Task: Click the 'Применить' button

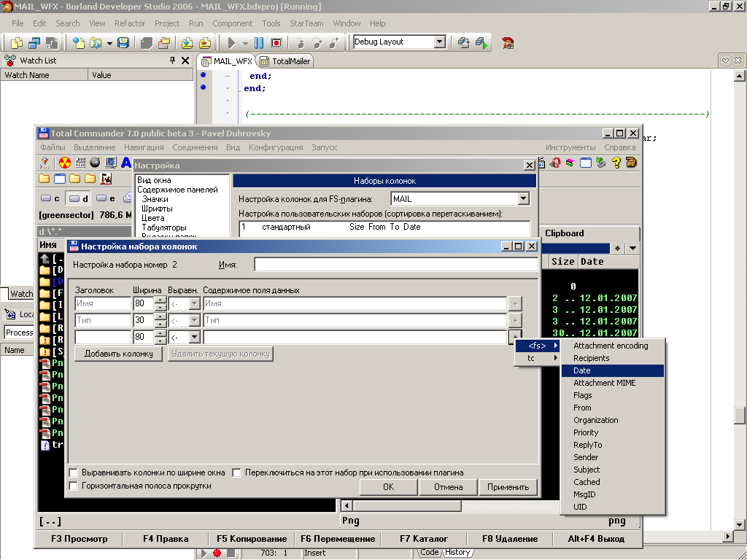Action: point(508,487)
